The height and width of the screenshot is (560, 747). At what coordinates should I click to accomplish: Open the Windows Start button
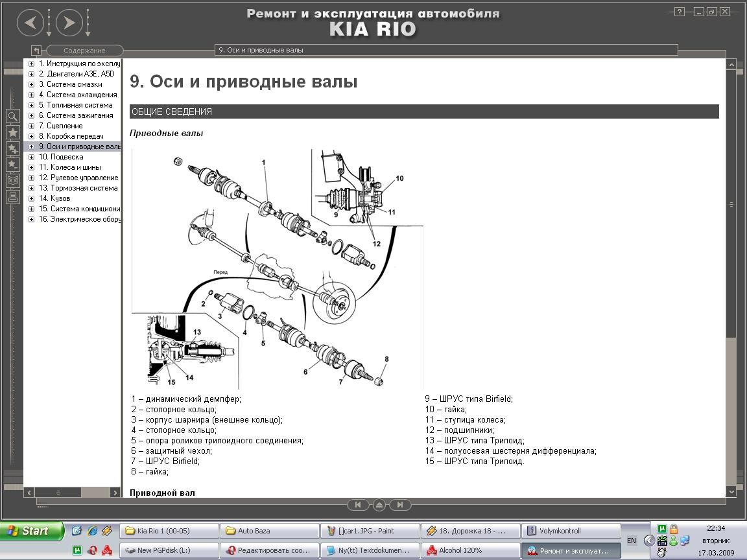(31, 530)
